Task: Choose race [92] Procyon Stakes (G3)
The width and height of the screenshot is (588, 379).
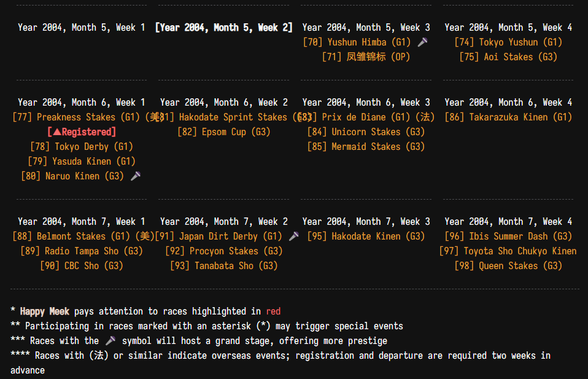Action: tap(224, 251)
